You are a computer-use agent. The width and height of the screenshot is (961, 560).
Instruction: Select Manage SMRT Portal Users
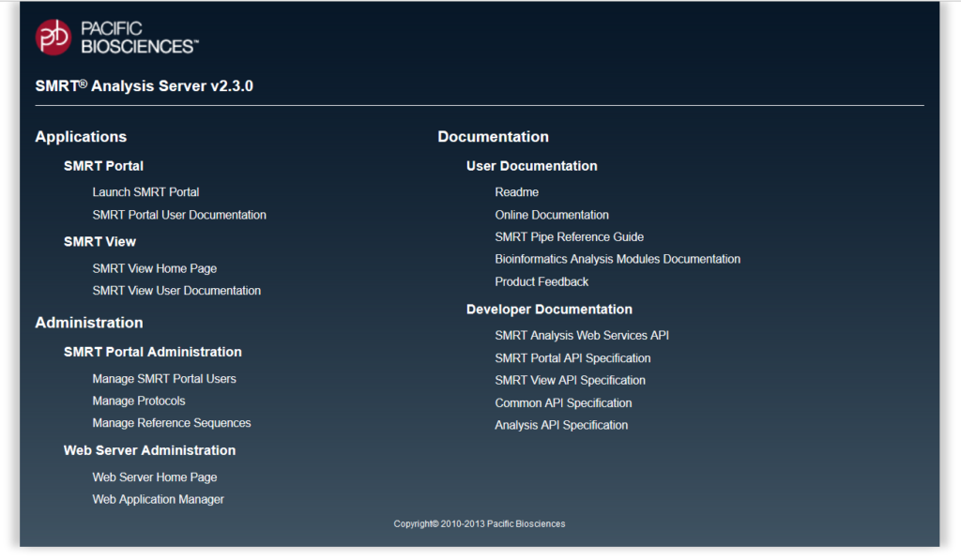coord(164,379)
